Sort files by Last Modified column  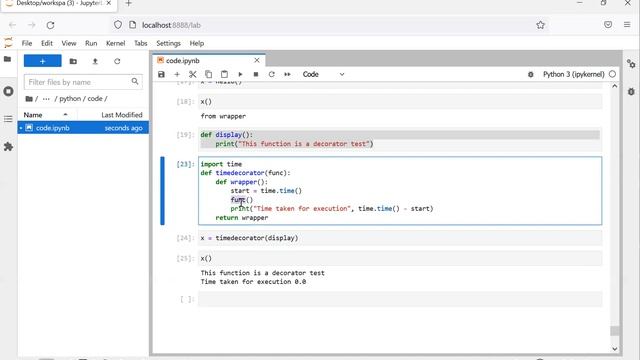[x=122, y=115]
